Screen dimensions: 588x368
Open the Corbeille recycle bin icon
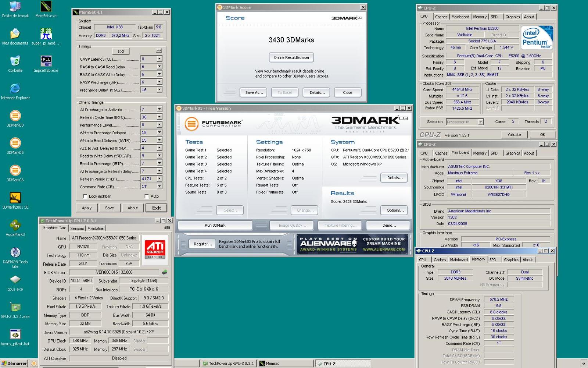[15, 64]
